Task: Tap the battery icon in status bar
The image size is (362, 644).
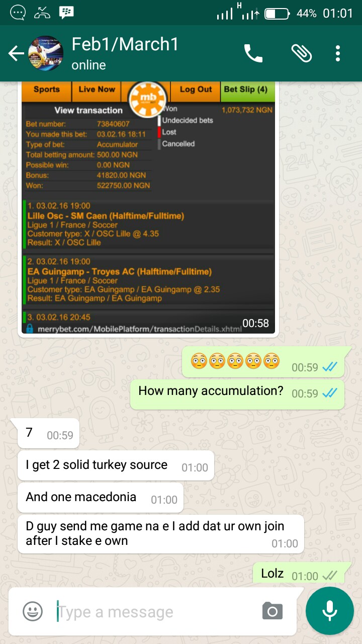Action: click(x=277, y=14)
